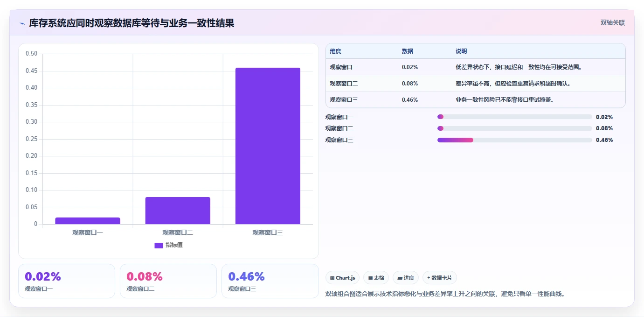Viewport: 644px width, 317px height.
Task: Click description 差异率虽不高，但应检查重复请求和超时确认。
Action: 513,83
